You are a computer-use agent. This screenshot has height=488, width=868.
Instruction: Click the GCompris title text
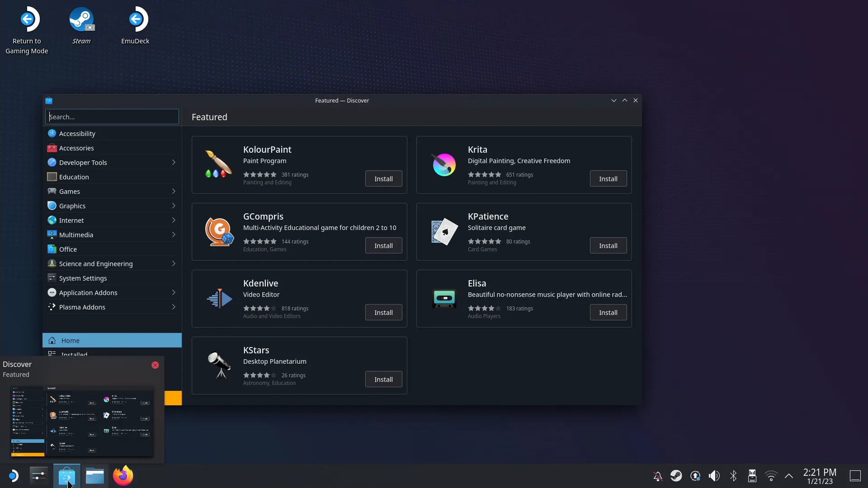click(263, 216)
